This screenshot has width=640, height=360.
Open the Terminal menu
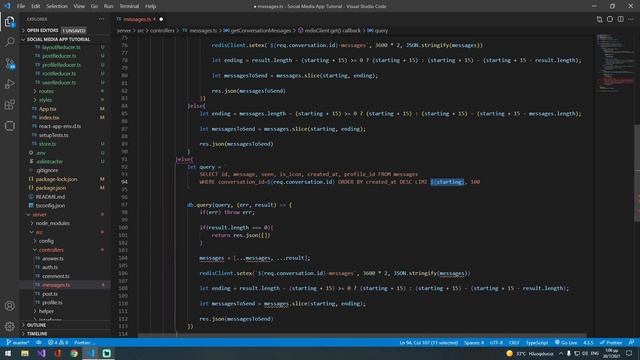[129, 6]
